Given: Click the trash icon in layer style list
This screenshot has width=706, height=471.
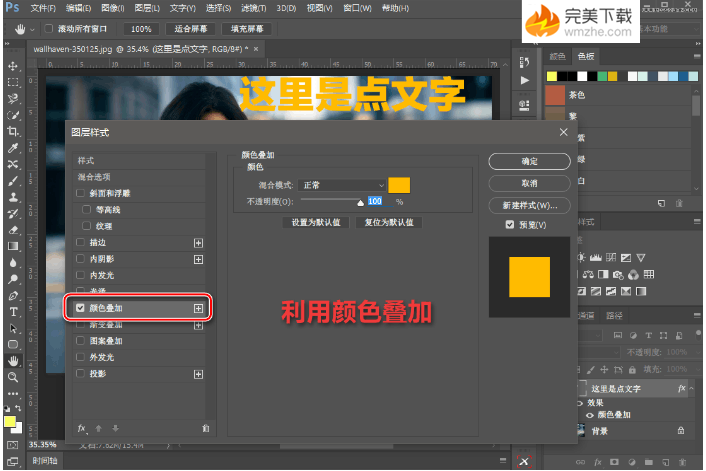Looking at the screenshot, I should 205,428.
